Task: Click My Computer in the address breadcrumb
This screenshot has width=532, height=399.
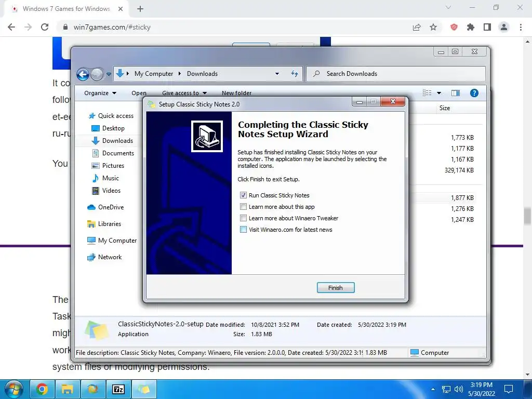Action: tap(154, 74)
